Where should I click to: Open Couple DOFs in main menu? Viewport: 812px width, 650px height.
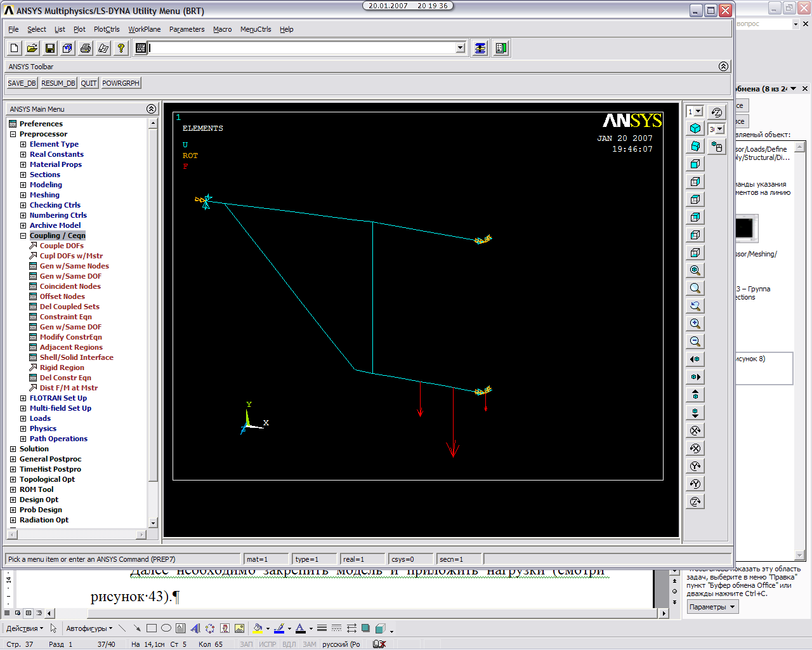(62, 246)
